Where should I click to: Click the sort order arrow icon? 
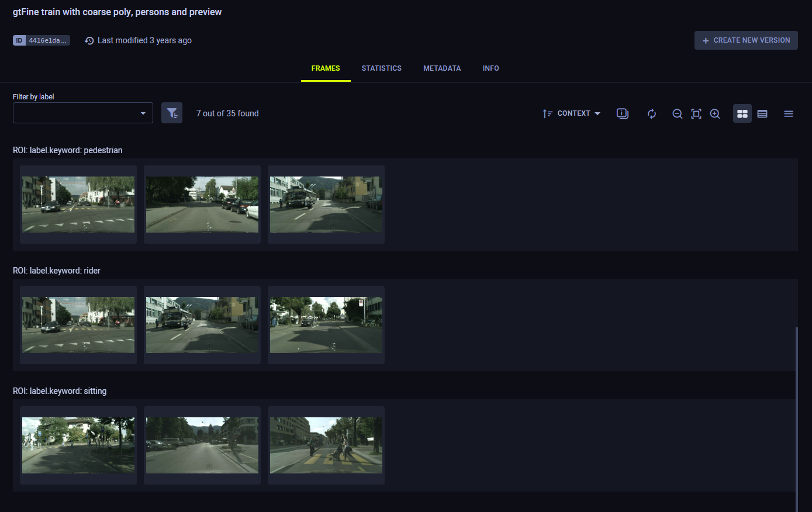(547, 113)
